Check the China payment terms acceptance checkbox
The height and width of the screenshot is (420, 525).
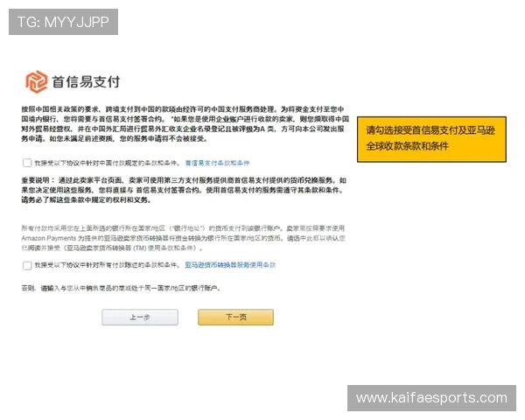click(x=27, y=163)
